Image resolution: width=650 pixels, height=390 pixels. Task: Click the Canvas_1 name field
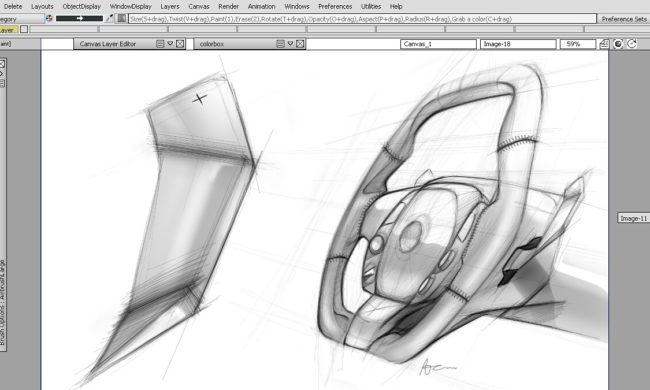point(438,44)
